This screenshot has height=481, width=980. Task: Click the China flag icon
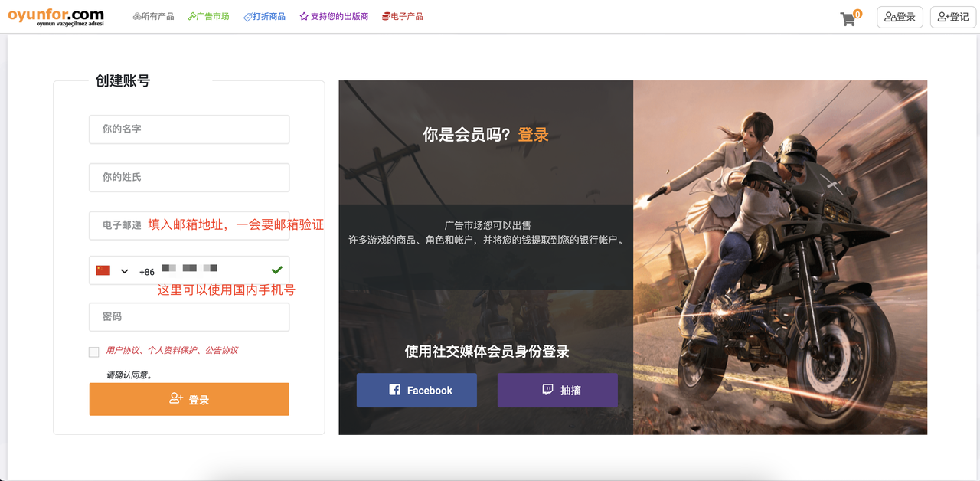[x=103, y=271]
